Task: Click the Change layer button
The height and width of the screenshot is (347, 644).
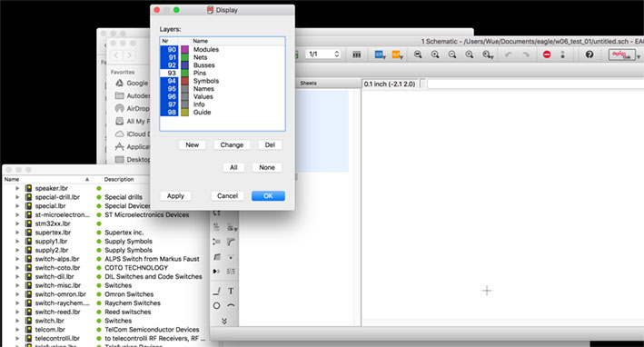Action: pos(232,145)
